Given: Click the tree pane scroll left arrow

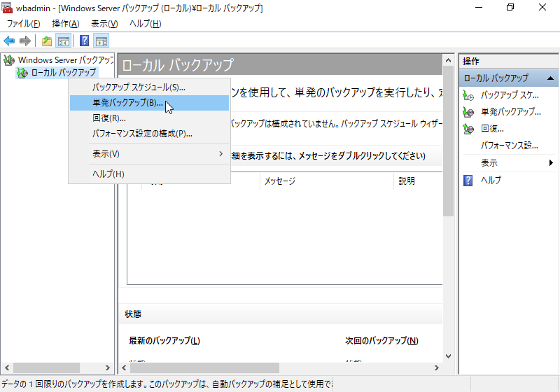Looking at the screenshot, I should click(7, 367).
